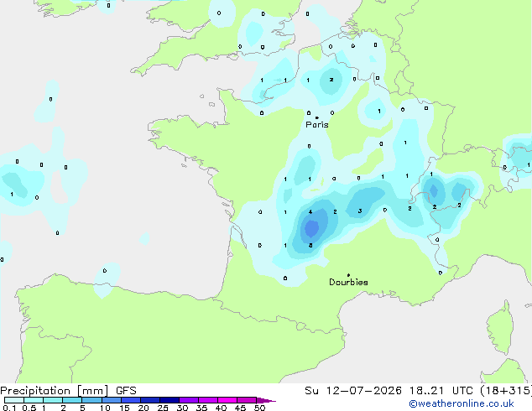Screen dimensions: 532x411
Task: Select the 20–25 mm legend color swatch
Action: click(x=149, y=400)
